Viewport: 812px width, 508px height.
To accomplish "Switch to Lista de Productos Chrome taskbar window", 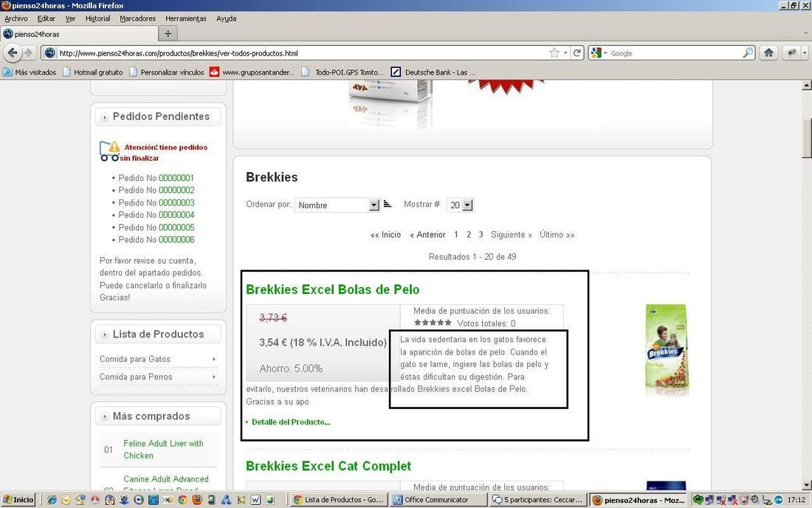I will tap(339, 500).
